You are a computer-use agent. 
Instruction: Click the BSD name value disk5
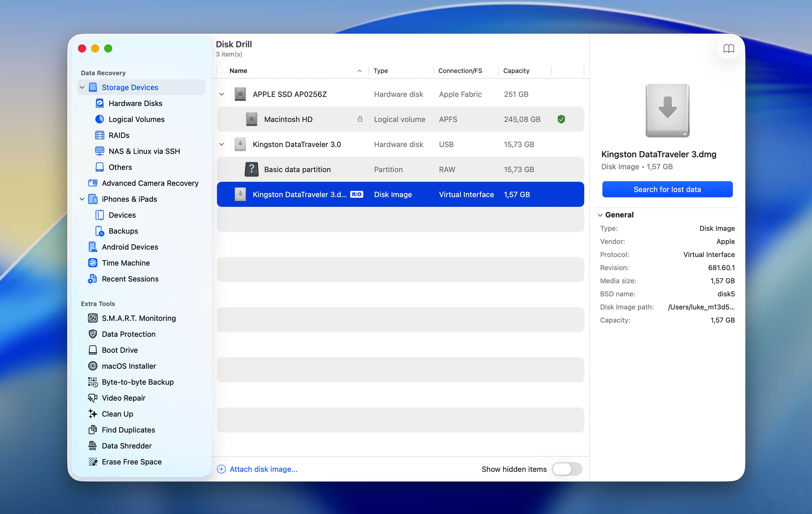tap(726, 294)
